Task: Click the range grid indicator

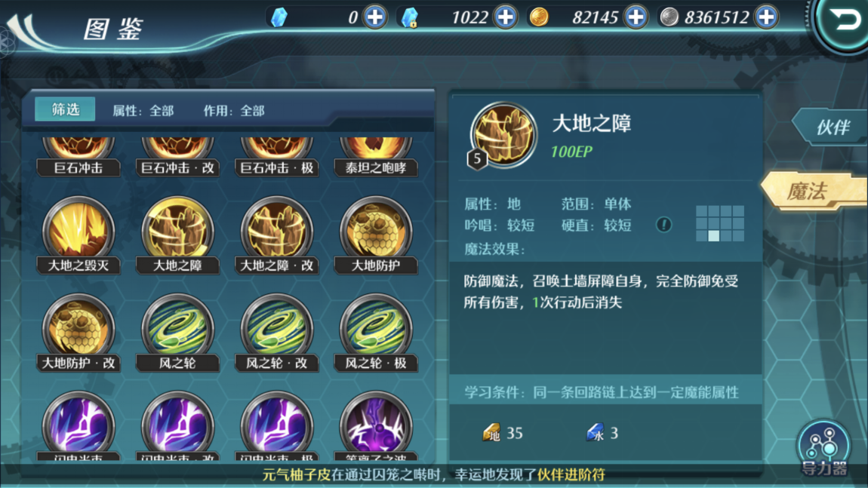Action: coord(719,223)
